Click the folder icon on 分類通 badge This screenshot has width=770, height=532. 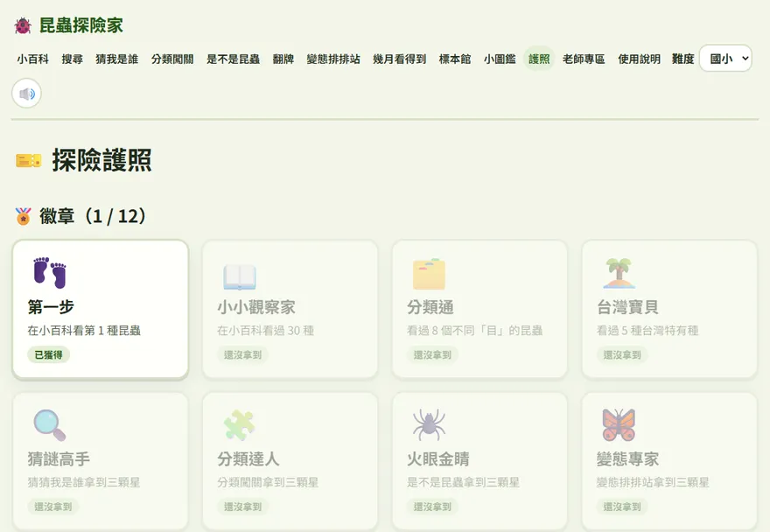pos(429,274)
